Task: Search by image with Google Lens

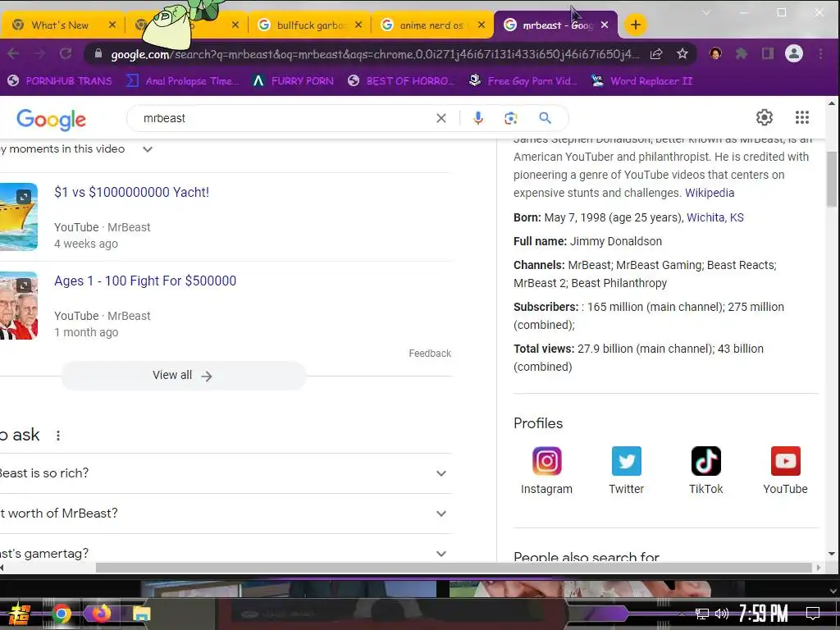Action: [x=511, y=118]
